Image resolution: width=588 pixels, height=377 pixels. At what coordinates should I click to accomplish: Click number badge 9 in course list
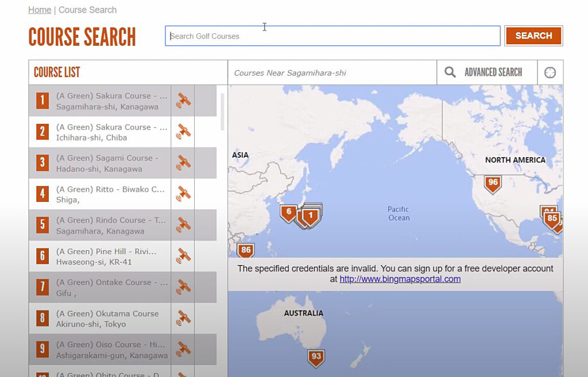[x=42, y=349]
